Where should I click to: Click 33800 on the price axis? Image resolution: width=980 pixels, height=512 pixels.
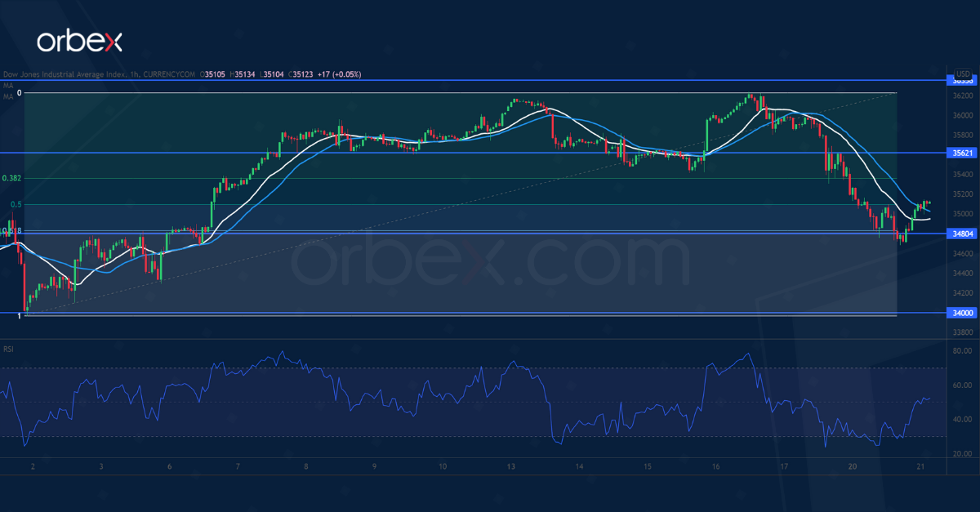click(x=964, y=333)
